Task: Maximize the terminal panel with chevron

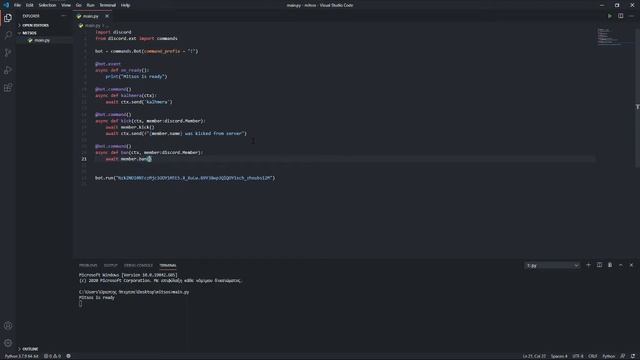Action: 620,265
